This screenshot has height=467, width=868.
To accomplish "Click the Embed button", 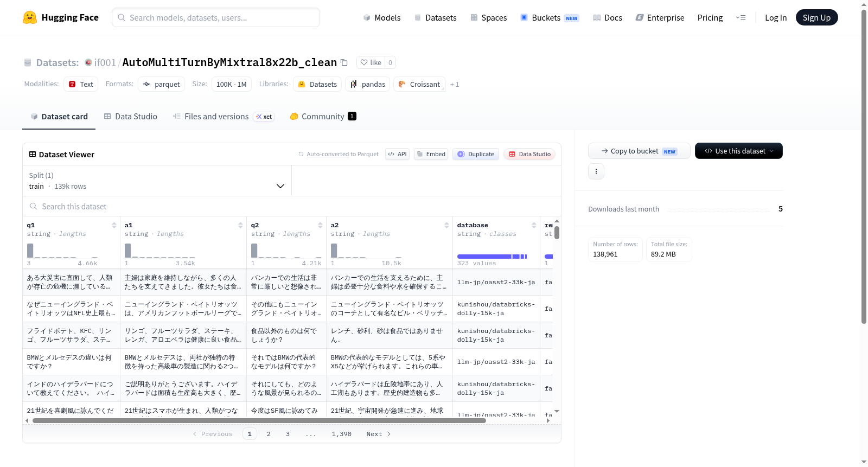I will pyautogui.click(x=431, y=154).
